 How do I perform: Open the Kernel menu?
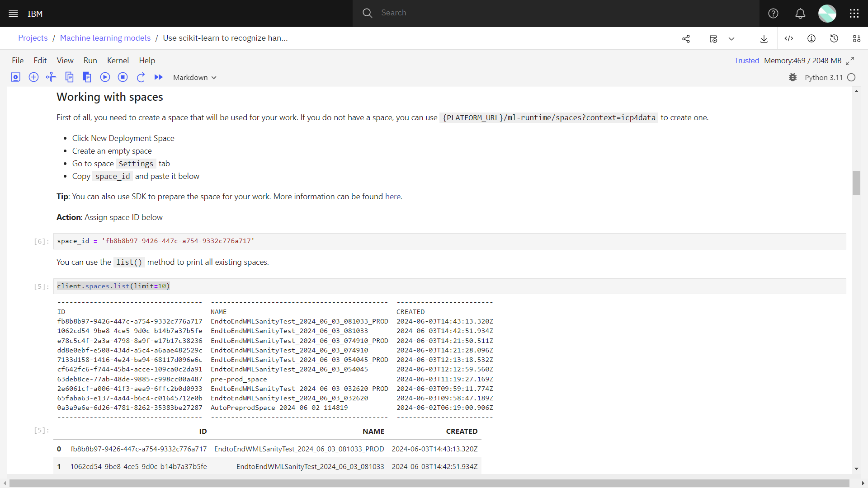pyautogui.click(x=118, y=60)
